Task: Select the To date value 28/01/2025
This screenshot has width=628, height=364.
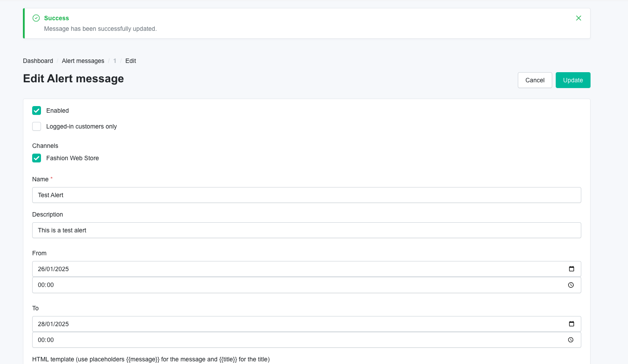Action: click(54, 324)
